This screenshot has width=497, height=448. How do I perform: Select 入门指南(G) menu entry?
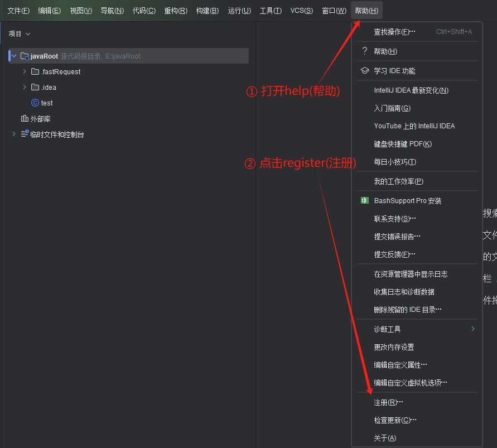point(417,108)
